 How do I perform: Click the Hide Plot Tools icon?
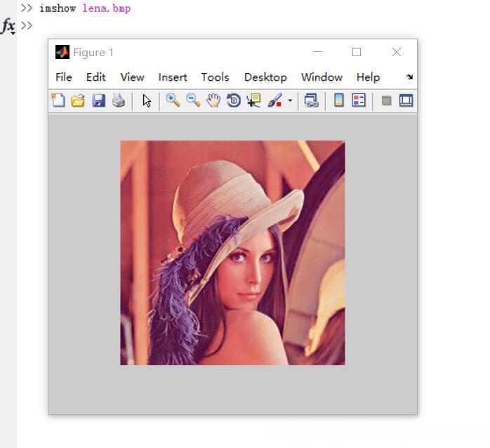point(387,100)
